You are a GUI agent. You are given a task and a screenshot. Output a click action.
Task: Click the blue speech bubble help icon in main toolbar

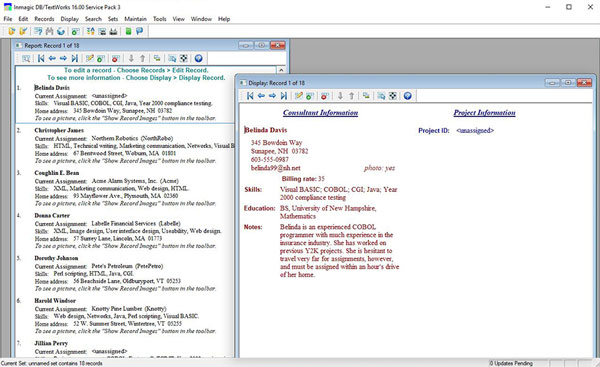click(x=140, y=31)
